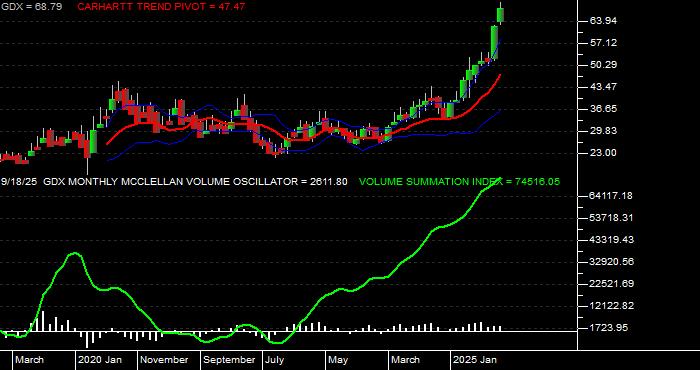Click the 64117.18 summation axis value
This screenshot has height=370, width=700.
pyautogui.click(x=611, y=196)
